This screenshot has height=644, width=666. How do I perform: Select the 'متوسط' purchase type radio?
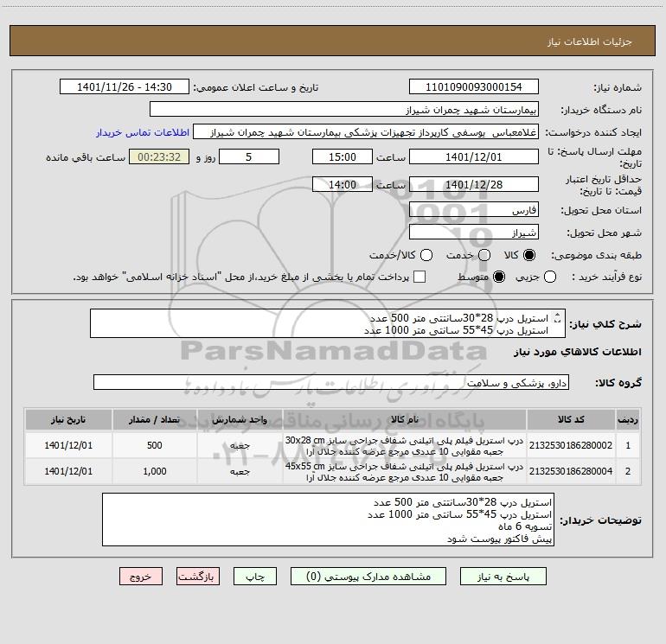tap(499, 277)
